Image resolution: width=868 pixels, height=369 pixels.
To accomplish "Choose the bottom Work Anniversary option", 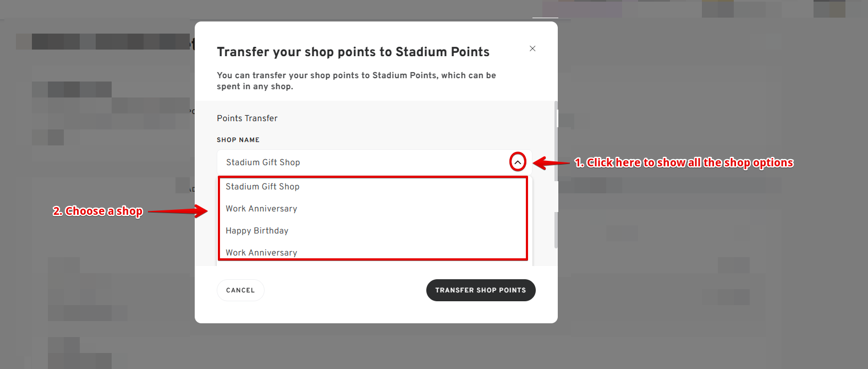I will (x=261, y=253).
